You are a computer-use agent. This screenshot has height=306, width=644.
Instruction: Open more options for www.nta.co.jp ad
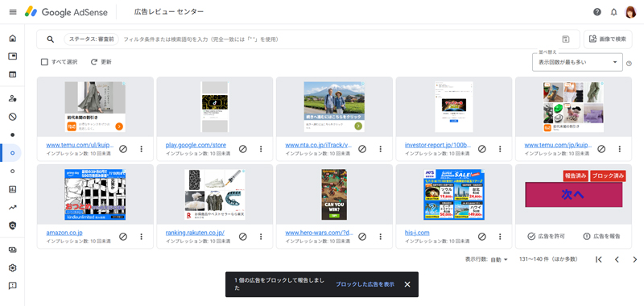pyautogui.click(x=380, y=149)
